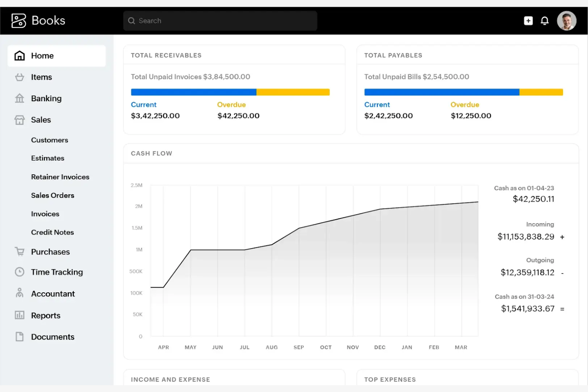Collapse the Cash Flow panel header
588x392 pixels.
click(x=151, y=153)
